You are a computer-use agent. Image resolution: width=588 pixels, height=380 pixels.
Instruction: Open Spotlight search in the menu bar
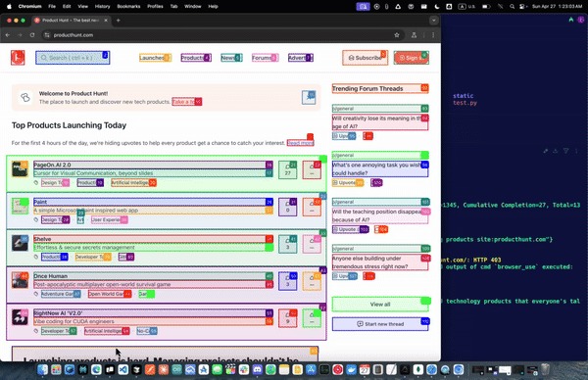click(512, 7)
